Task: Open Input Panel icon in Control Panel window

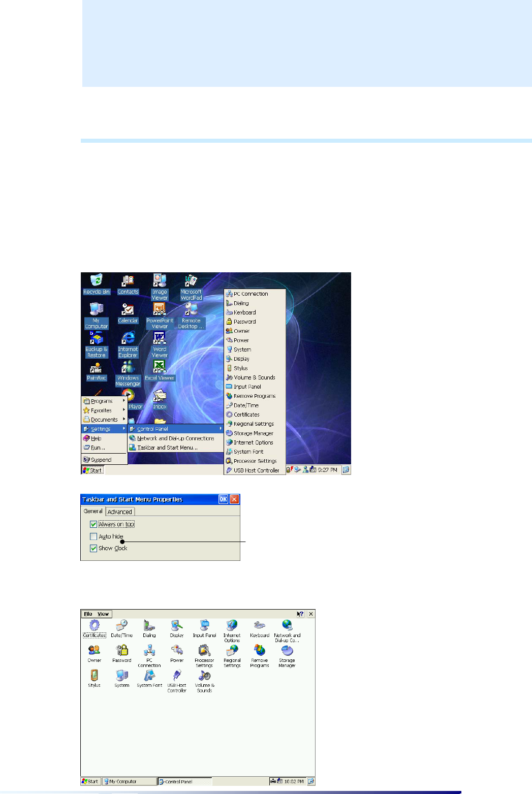Action: click(204, 628)
